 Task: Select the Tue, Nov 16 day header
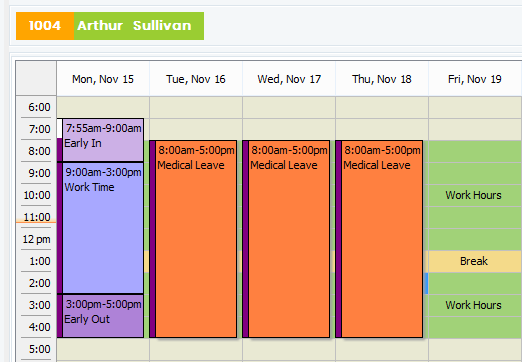(196, 79)
